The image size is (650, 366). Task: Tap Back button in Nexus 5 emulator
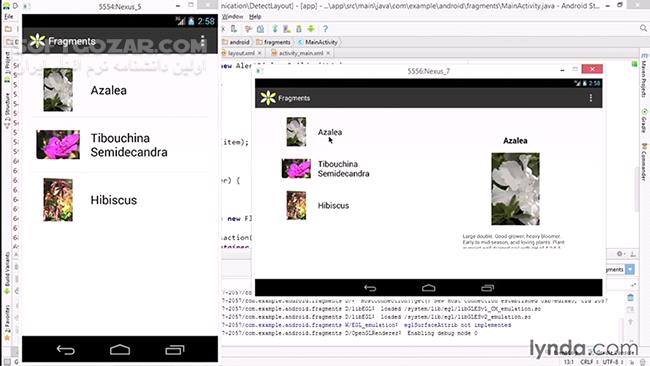point(65,350)
